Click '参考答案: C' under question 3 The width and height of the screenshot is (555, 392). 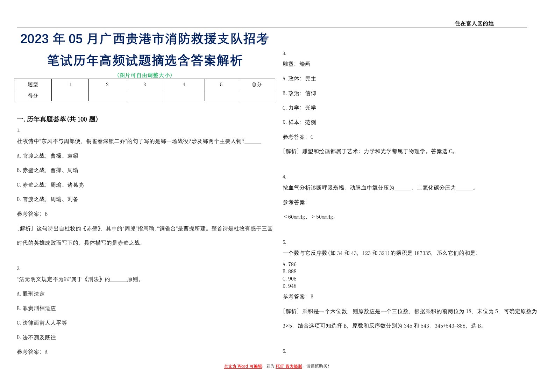(x=298, y=137)
